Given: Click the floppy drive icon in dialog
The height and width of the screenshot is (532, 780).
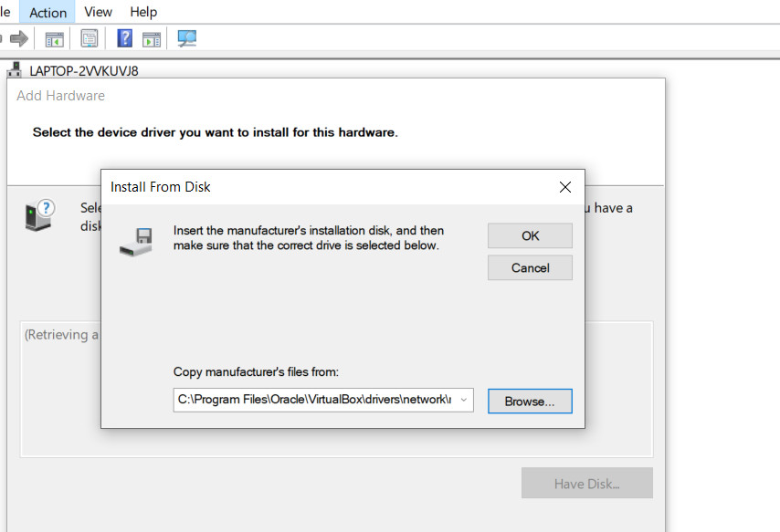Looking at the screenshot, I should [x=136, y=242].
